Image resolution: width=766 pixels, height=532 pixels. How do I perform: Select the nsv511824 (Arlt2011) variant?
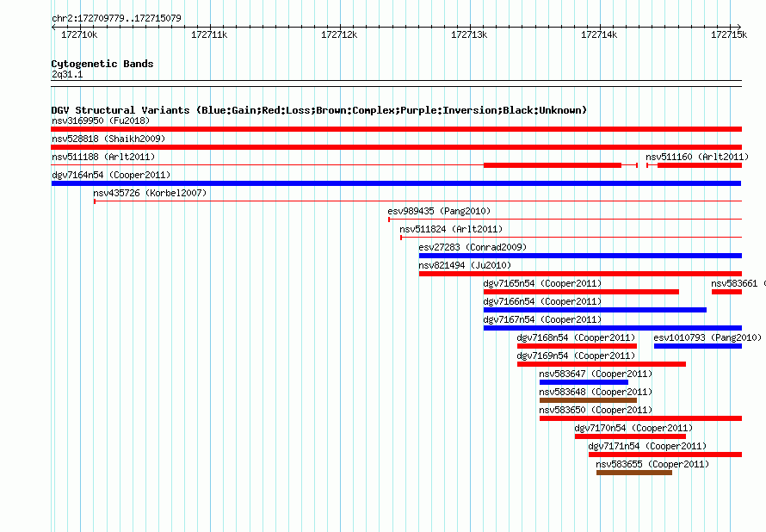click(451, 229)
